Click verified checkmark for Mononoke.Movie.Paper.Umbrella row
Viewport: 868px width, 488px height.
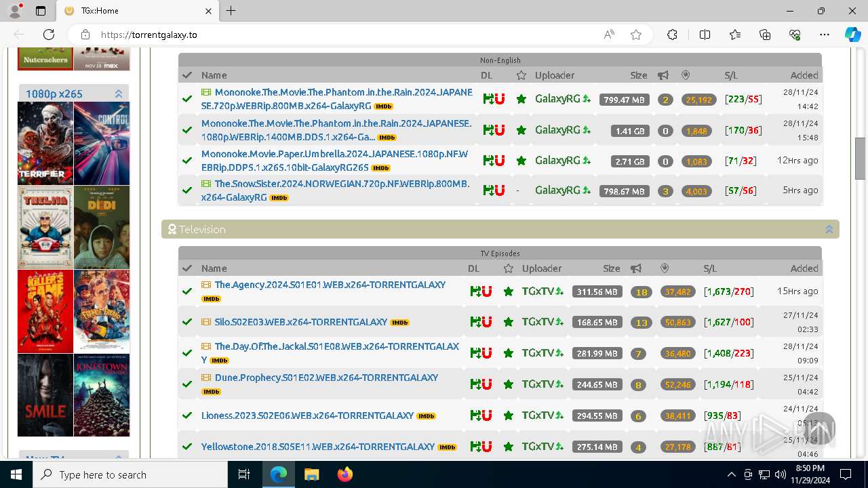coord(187,161)
